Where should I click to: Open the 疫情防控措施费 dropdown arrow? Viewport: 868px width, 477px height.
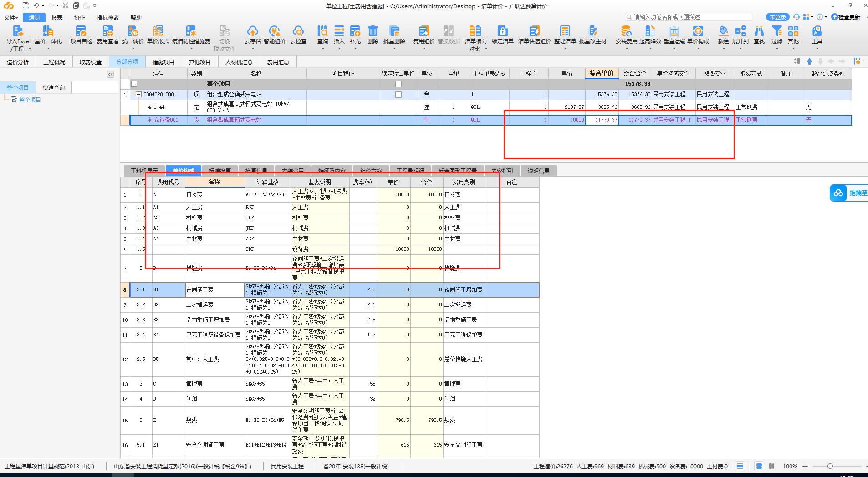(x=191, y=49)
